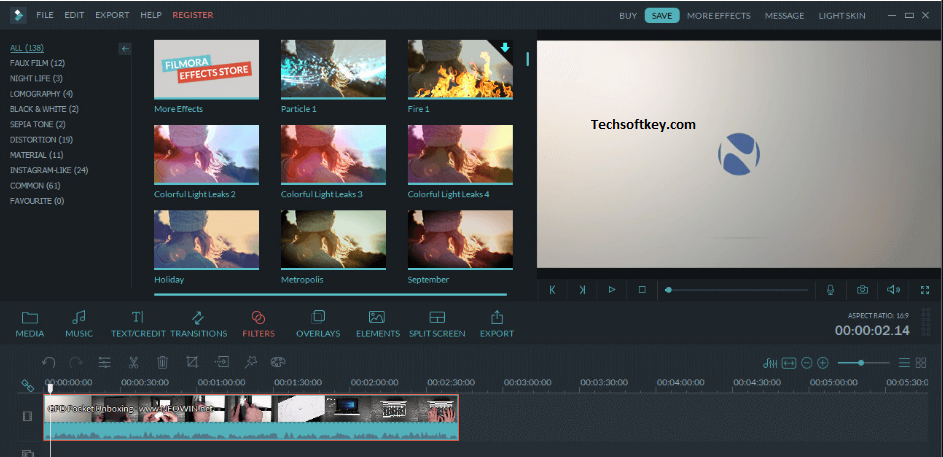Open the crop tool icon
Image resolution: width=943 pixels, height=457 pixels.
click(x=192, y=362)
